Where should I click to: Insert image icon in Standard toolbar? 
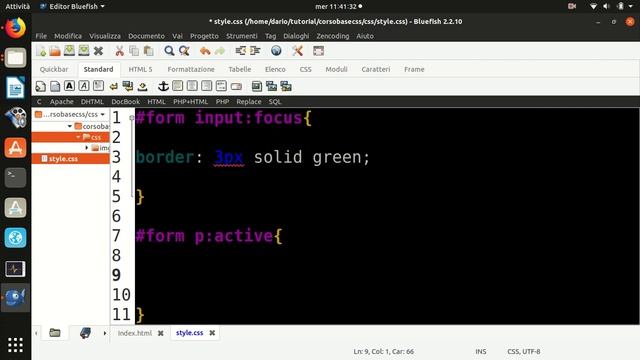tap(257, 86)
